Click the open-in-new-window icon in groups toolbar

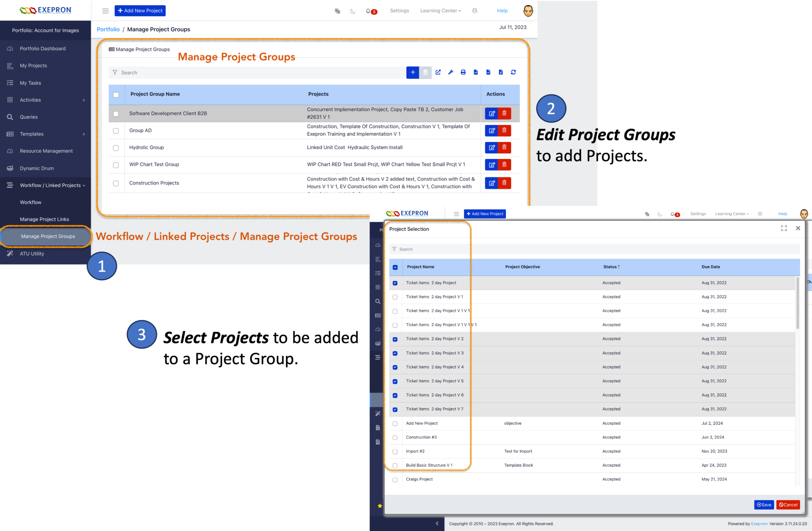tap(438, 72)
